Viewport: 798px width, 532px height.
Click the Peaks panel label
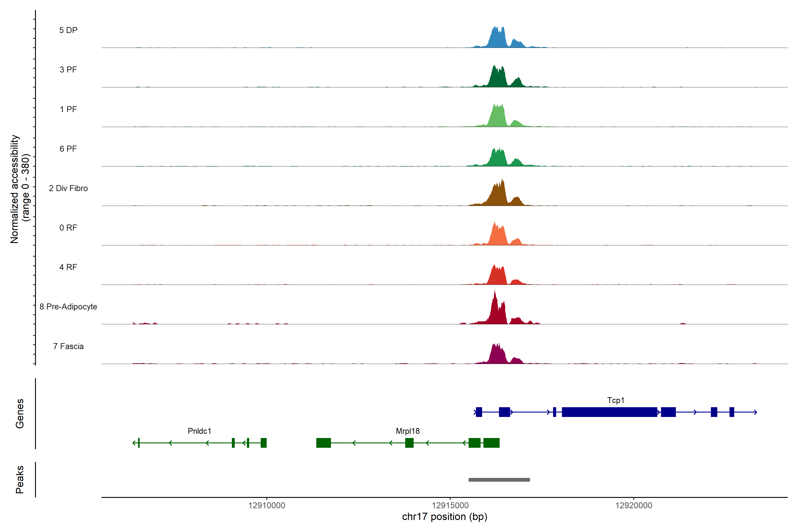(x=20, y=479)
